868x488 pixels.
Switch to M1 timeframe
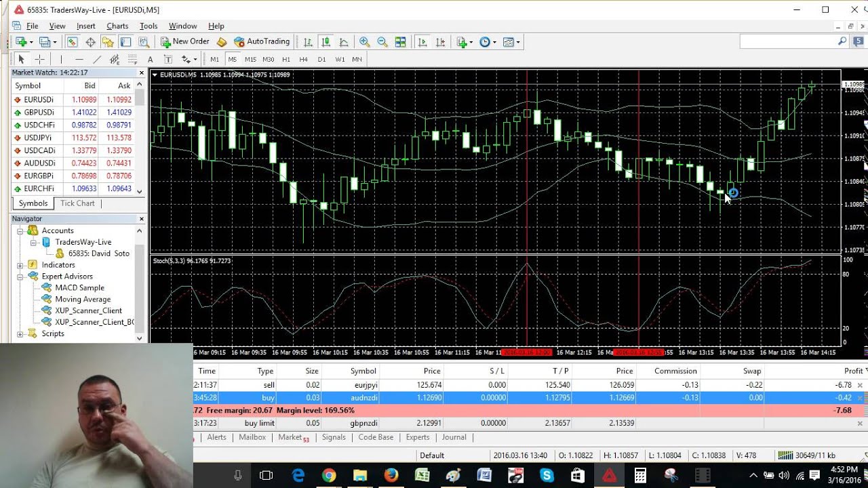click(x=215, y=59)
